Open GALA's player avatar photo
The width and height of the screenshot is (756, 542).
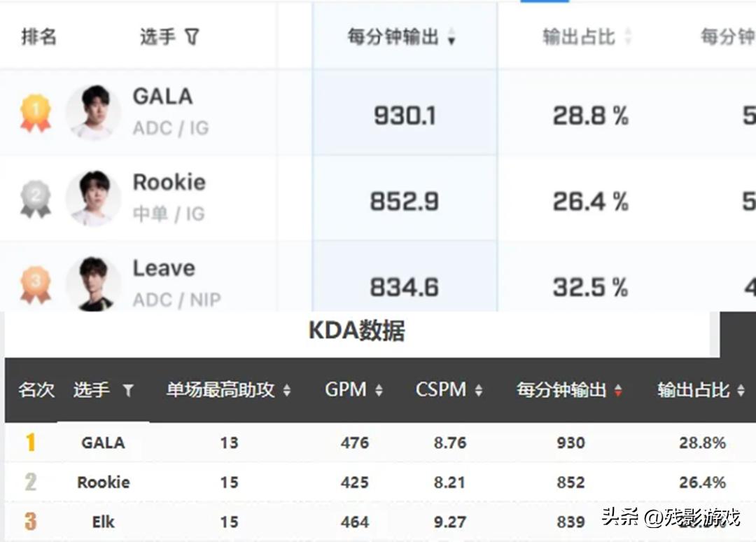pyautogui.click(x=94, y=113)
